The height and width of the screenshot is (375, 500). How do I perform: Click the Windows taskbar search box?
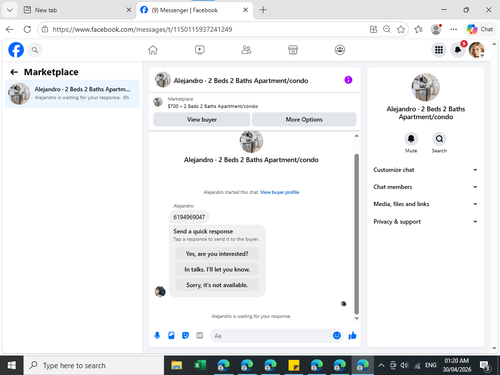tap(94, 365)
